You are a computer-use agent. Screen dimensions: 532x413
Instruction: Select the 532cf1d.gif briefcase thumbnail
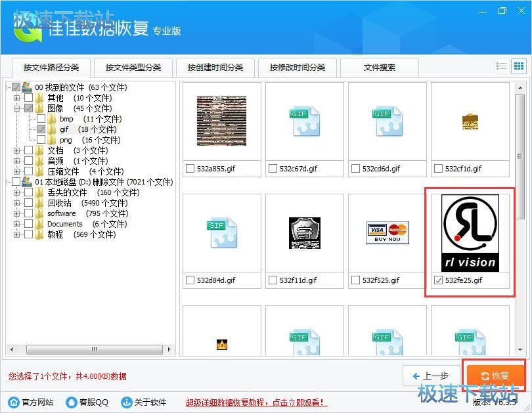pos(470,121)
